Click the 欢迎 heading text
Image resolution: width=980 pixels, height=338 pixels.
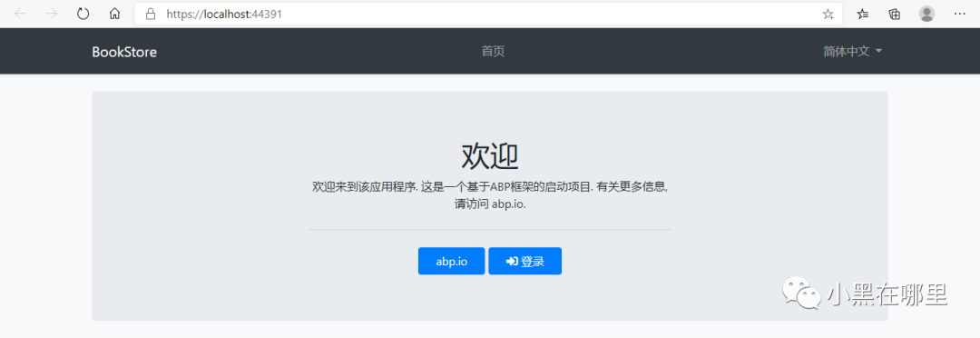[490, 156]
